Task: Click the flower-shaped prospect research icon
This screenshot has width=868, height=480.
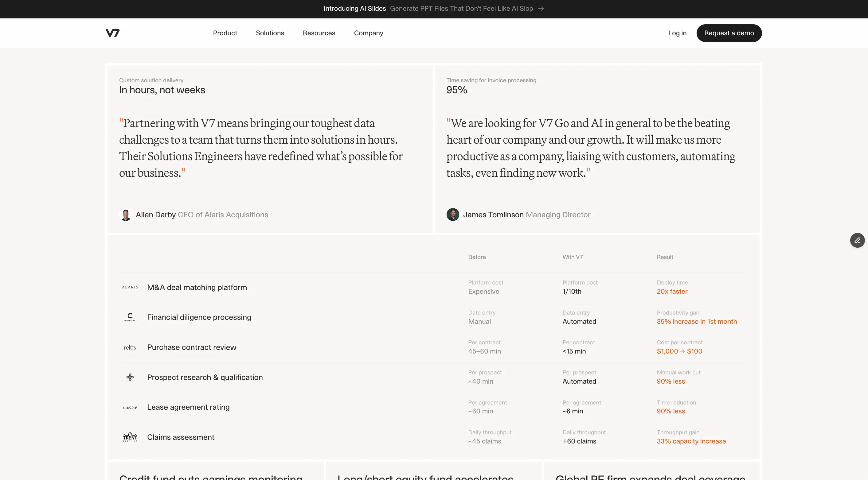Action: pos(130,377)
